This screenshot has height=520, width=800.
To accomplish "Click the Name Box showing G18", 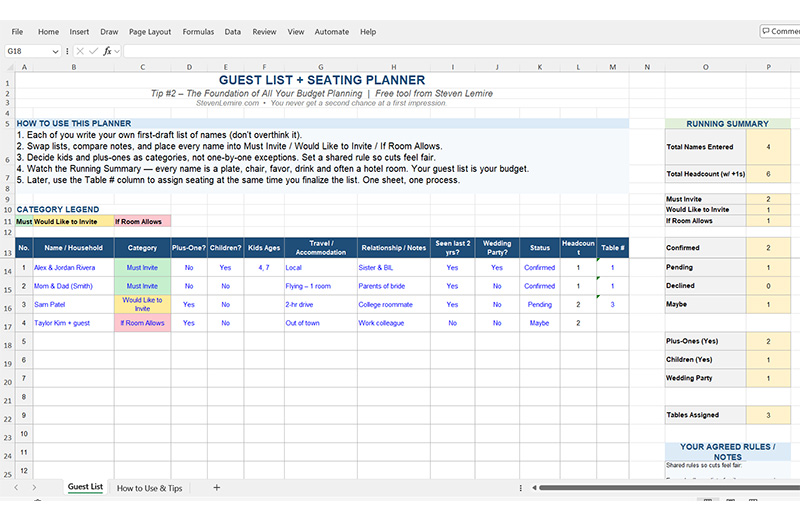I will coord(28,52).
